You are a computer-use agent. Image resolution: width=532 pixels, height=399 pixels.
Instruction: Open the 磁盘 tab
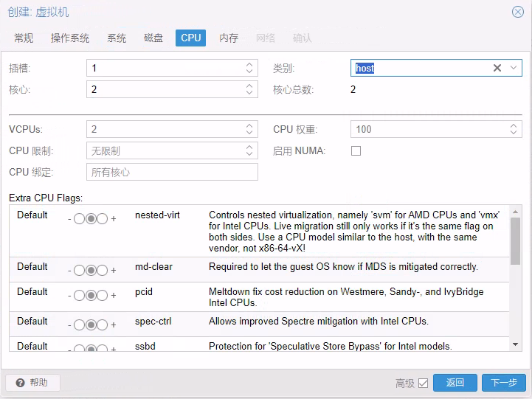153,38
